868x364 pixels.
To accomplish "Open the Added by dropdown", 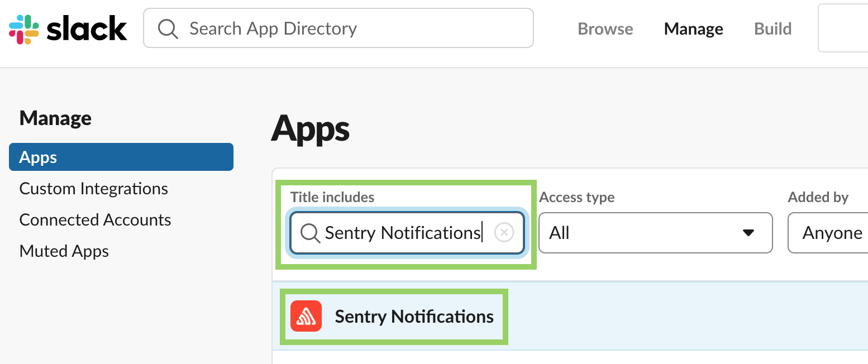I will click(828, 232).
